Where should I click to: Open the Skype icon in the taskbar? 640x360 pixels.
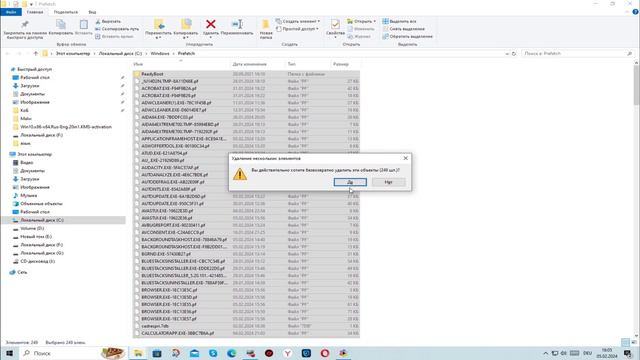(x=213, y=353)
